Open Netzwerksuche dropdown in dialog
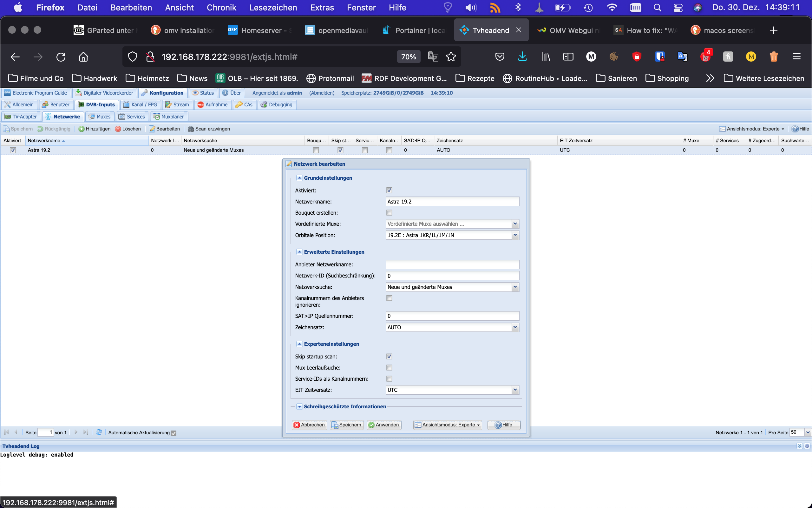This screenshot has width=812, height=508. pos(515,287)
